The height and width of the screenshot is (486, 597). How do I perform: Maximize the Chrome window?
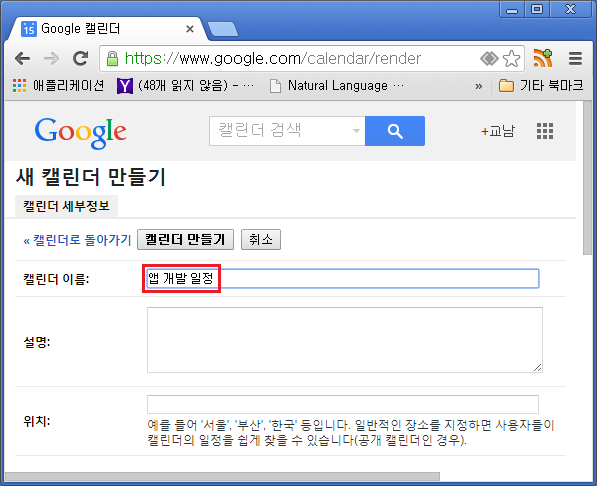537,10
